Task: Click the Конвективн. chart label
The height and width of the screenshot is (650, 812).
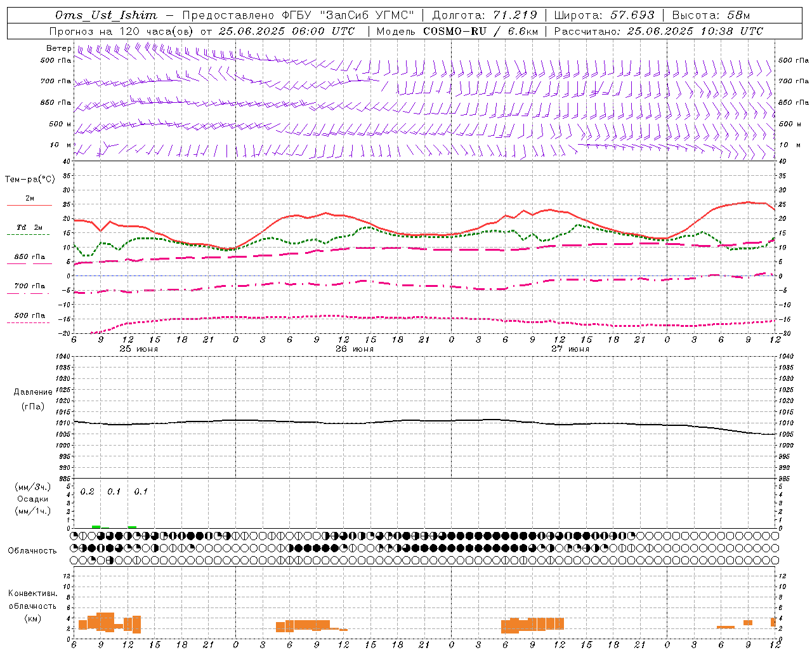Action: pos(32,594)
